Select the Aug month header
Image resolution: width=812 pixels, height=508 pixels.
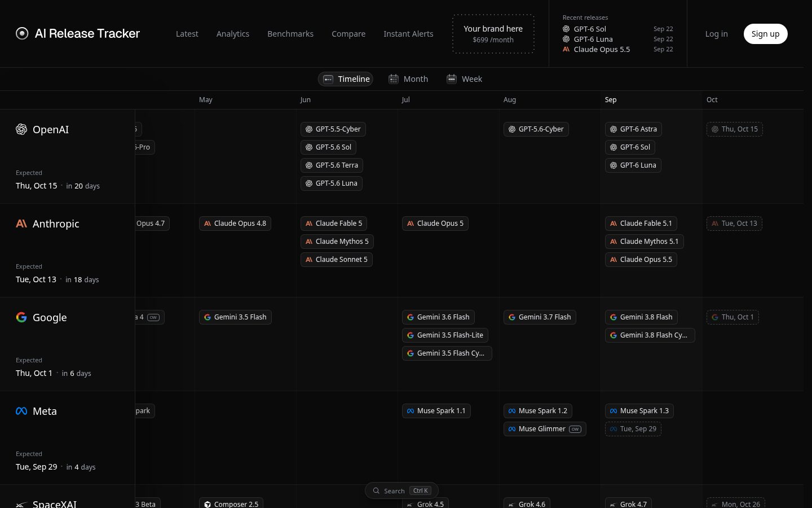[x=510, y=100]
